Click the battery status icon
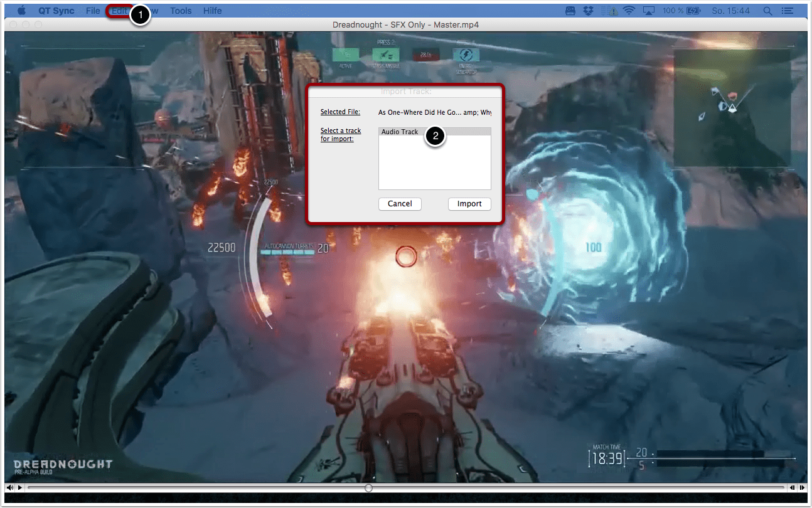Image resolution: width=812 pixels, height=508 pixels. (693, 11)
